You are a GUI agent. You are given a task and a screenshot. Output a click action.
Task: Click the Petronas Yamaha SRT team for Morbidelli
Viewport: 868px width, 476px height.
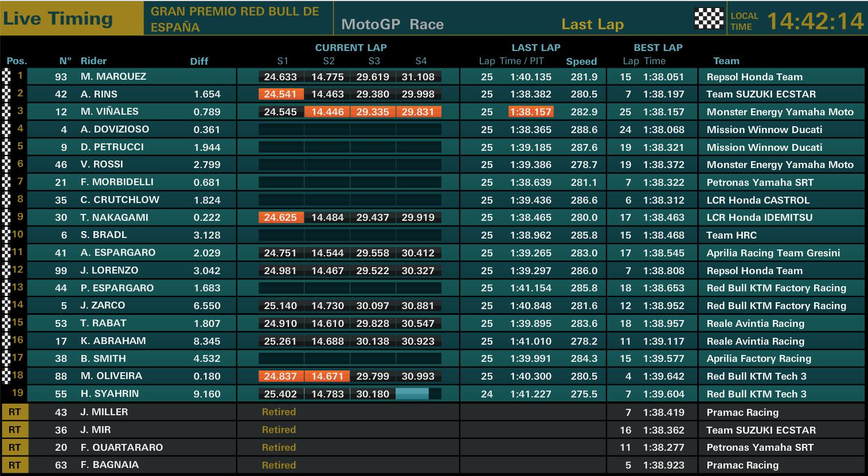coord(760,182)
